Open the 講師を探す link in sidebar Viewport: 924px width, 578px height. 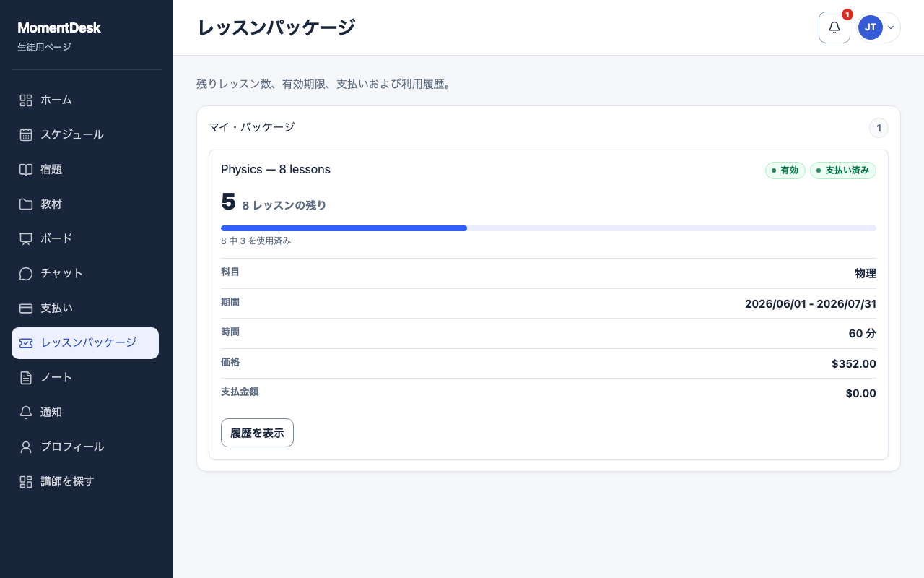click(x=85, y=482)
